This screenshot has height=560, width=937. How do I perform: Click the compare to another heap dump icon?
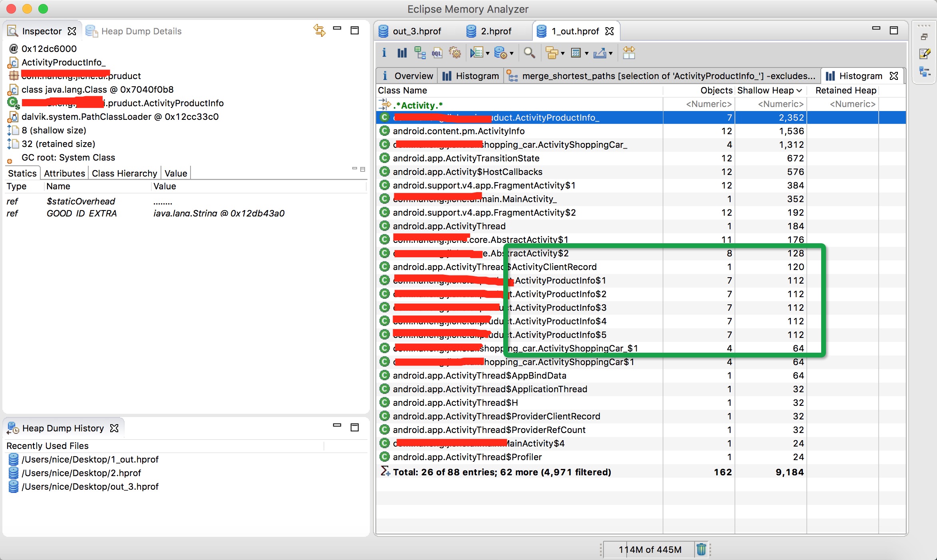(x=629, y=53)
